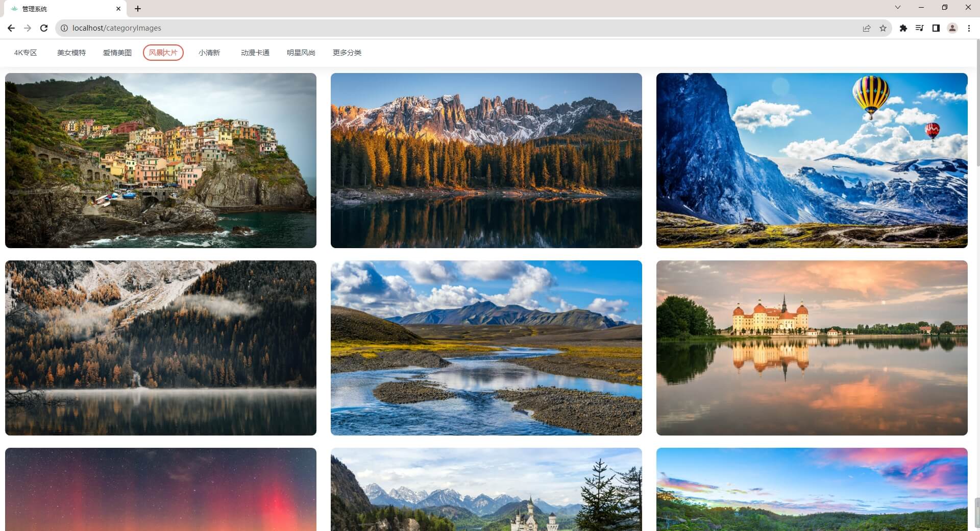
Task: Open the 动漫卡通 category
Action: point(255,53)
